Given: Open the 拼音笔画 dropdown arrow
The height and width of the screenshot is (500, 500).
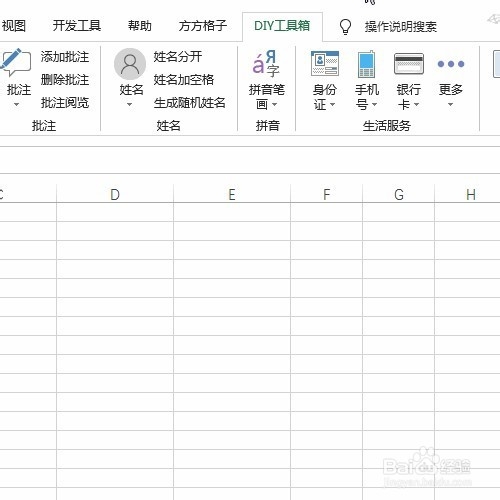Looking at the screenshot, I should click(274, 105).
